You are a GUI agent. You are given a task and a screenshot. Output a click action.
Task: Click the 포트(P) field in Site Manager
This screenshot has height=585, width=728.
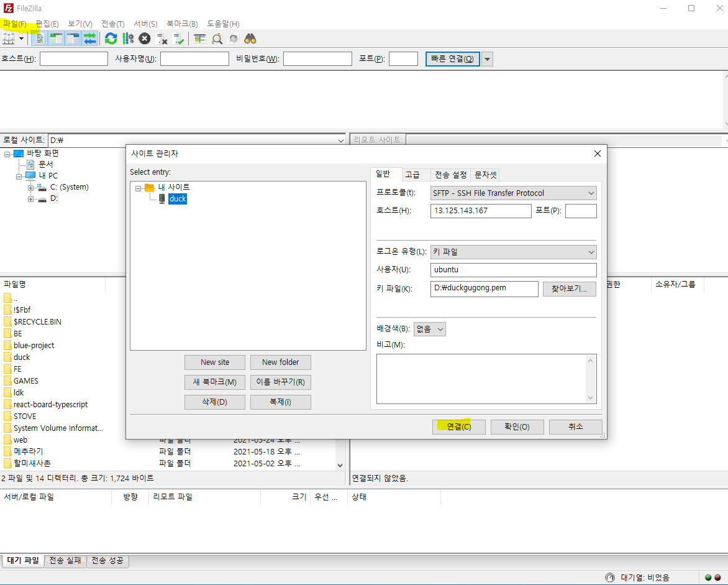580,211
